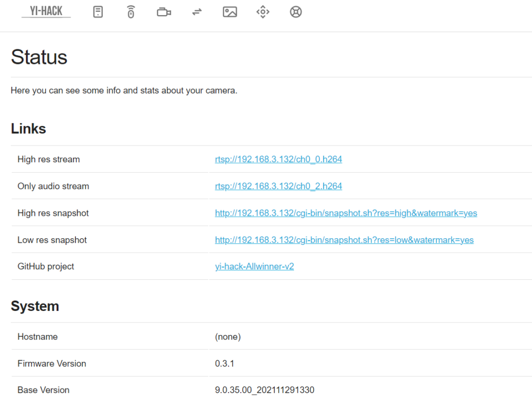This screenshot has width=532, height=402.
Task: Click the 'High res stream' row label
Action: click(x=48, y=160)
